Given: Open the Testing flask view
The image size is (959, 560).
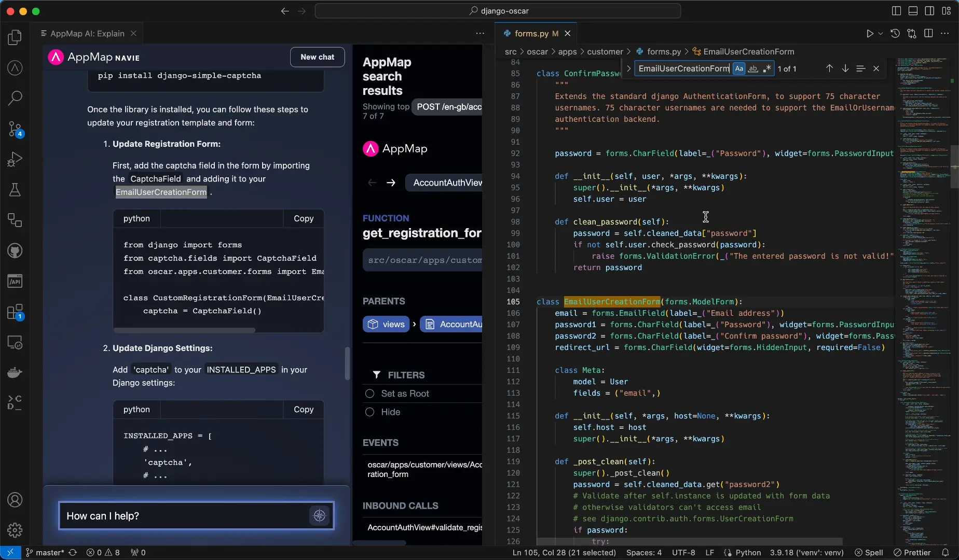Looking at the screenshot, I should 15,190.
